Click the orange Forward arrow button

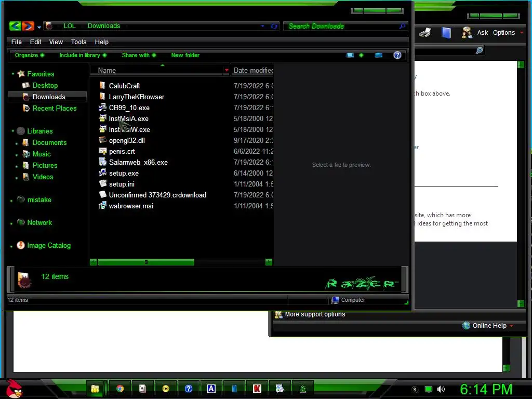click(28, 26)
